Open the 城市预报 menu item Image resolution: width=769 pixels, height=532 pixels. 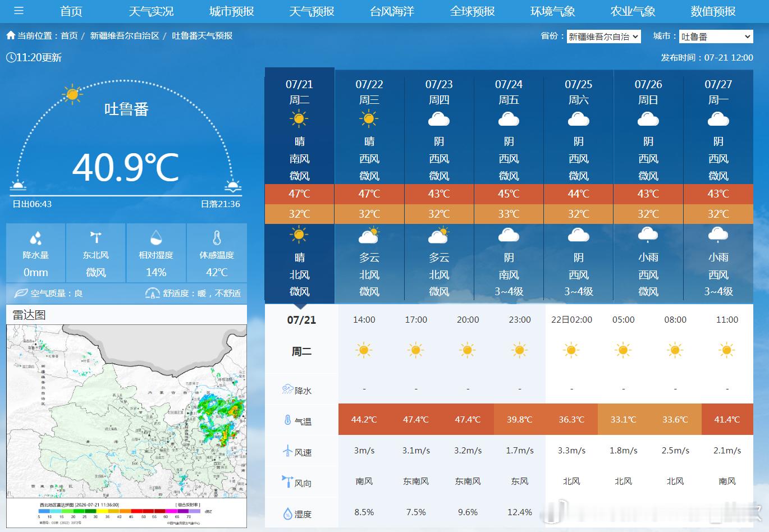pos(231,11)
